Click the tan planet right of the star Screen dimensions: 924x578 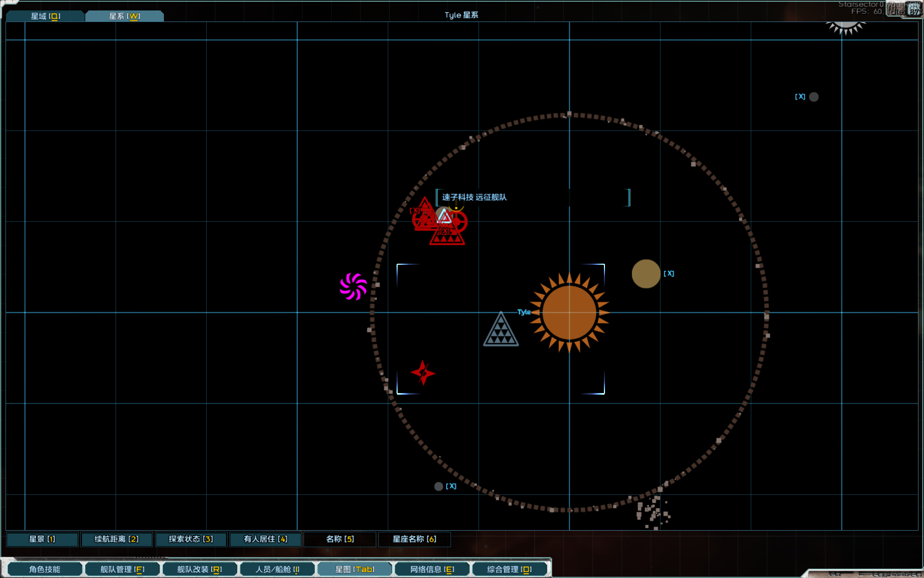[646, 274]
